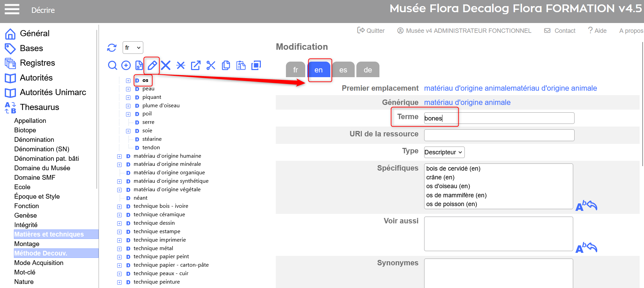Select the pencil edit tool
The height and width of the screenshot is (288, 644).
152,65
